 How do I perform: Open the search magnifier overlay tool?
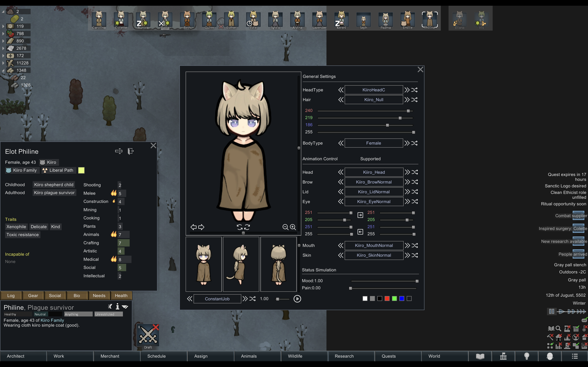(558, 329)
